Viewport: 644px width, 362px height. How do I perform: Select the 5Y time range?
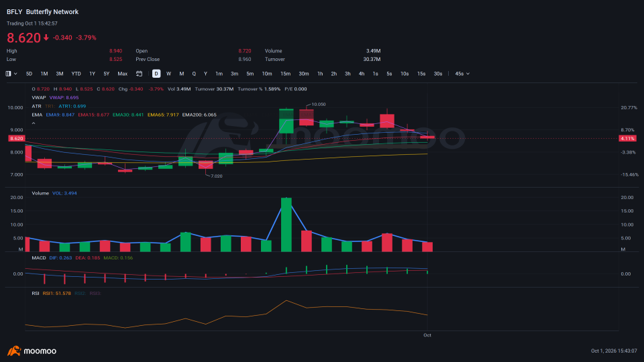point(107,74)
